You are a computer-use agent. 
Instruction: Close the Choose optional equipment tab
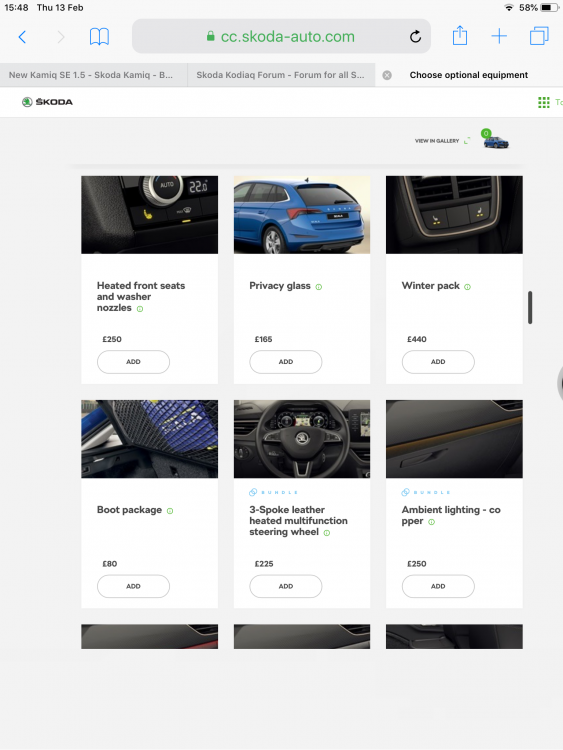pyautogui.click(x=387, y=75)
